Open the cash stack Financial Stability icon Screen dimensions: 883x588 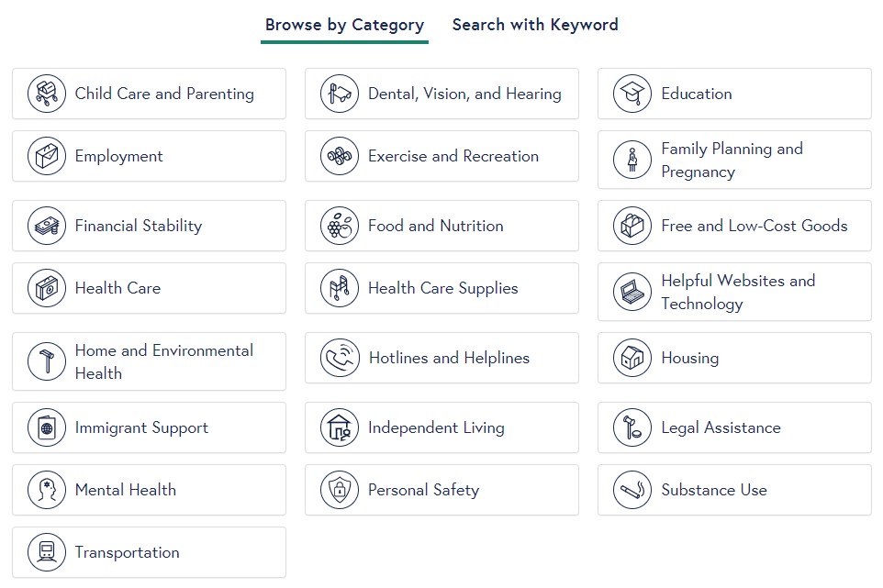tap(47, 226)
